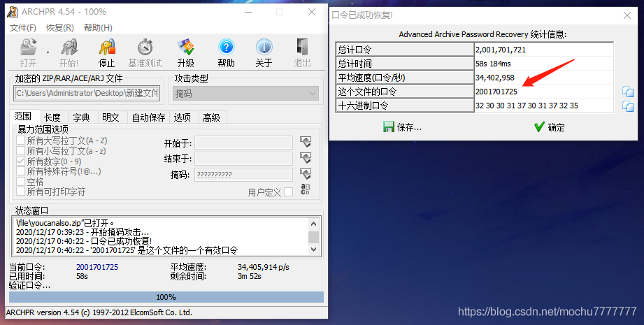
Task: Click the current password 2001701725 in blue
Action: 97,267
